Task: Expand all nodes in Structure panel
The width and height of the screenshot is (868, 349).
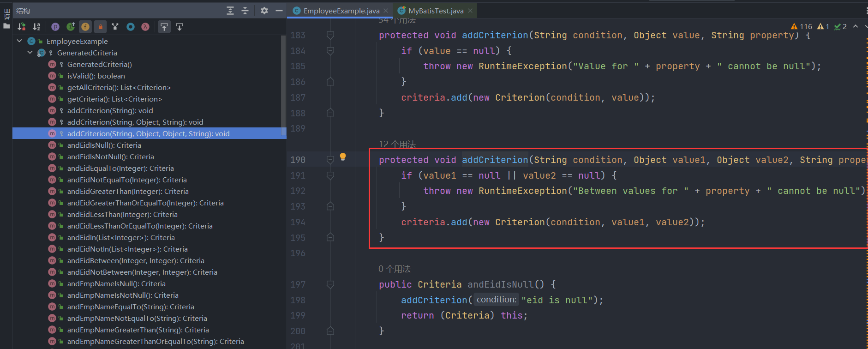Action: (230, 11)
